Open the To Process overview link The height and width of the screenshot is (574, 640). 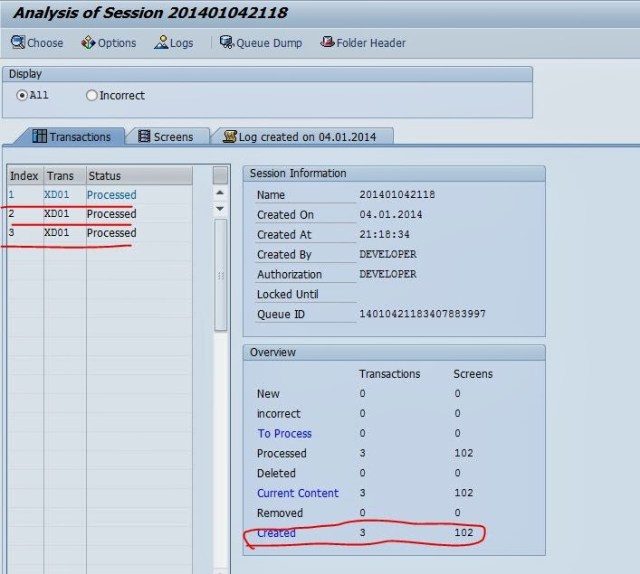coord(284,434)
